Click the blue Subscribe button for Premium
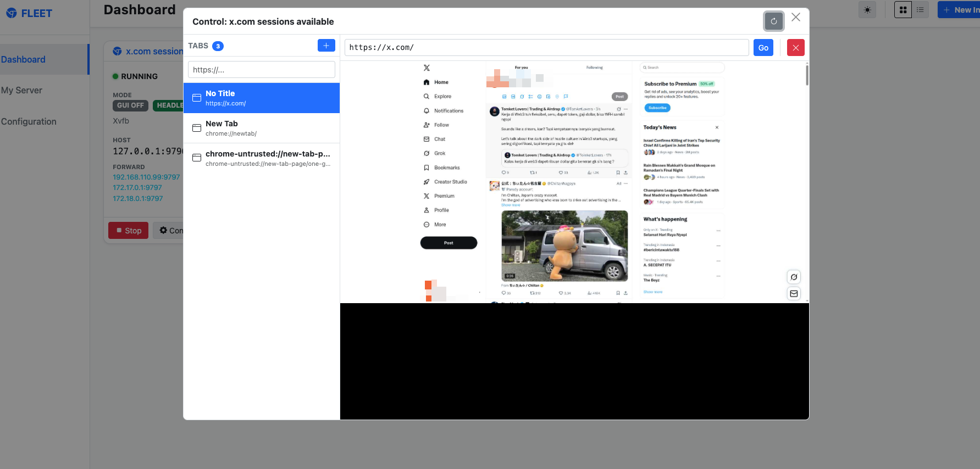 [657, 108]
